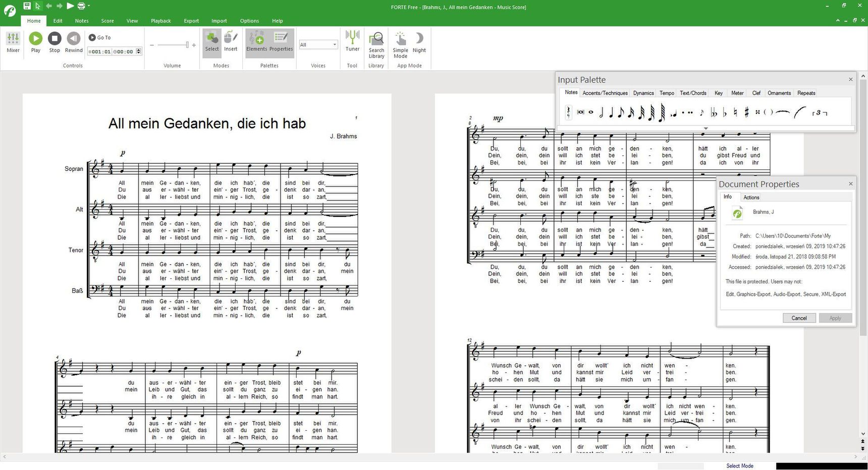The height and width of the screenshot is (470, 868).
Task: Switch to Repeats tab in Input Palette
Action: point(806,93)
